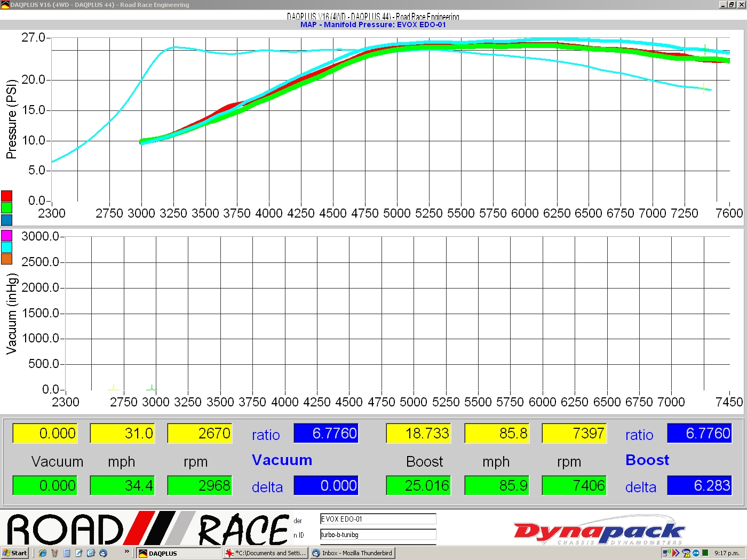Screen dimensions: 747x560
Task: Click the Dynapack logo
Action: [599, 531]
